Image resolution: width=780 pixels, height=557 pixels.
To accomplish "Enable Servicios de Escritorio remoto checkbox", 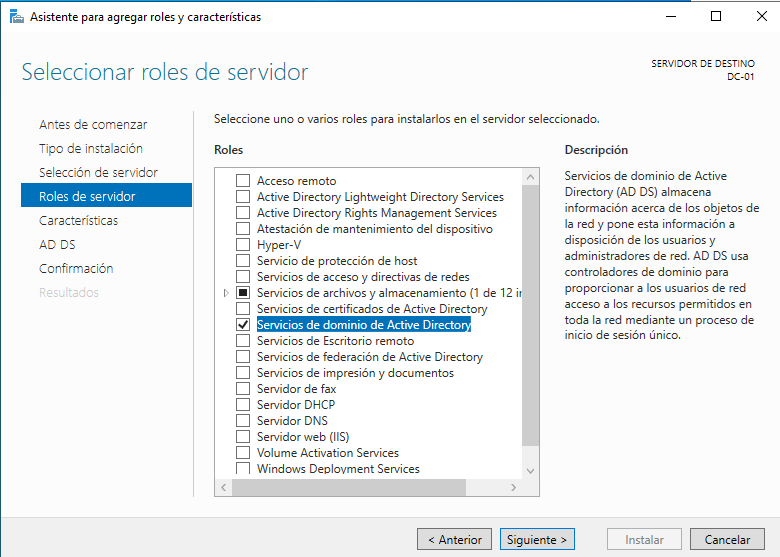I will tap(243, 341).
